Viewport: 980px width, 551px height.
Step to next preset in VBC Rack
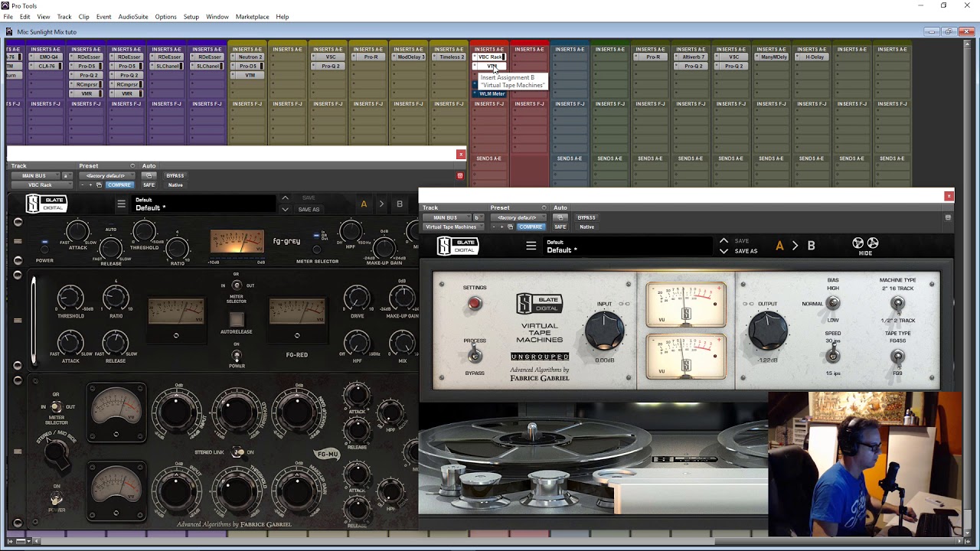coord(285,209)
